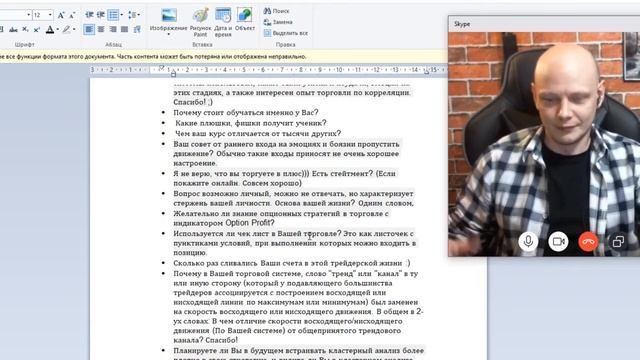Viewport: 640px width, 360px height.
Task: Turn off the video camera in Skype
Action: point(558,241)
